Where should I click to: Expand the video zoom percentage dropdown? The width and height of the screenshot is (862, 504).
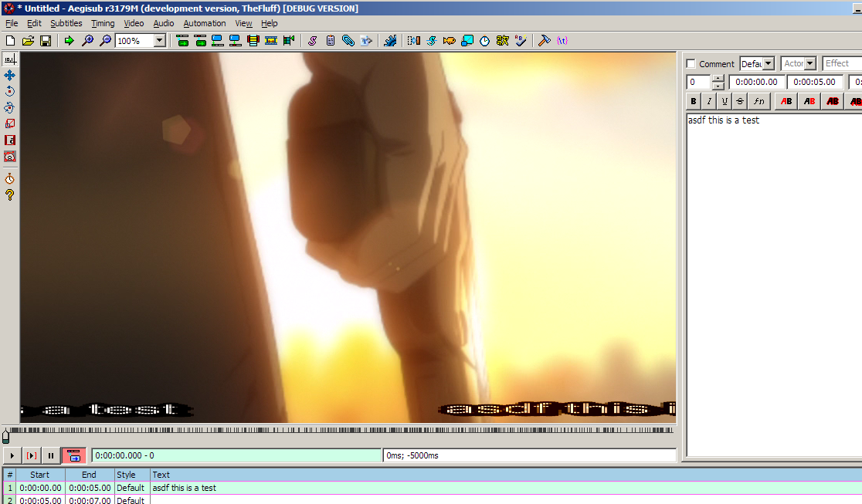pos(159,41)
